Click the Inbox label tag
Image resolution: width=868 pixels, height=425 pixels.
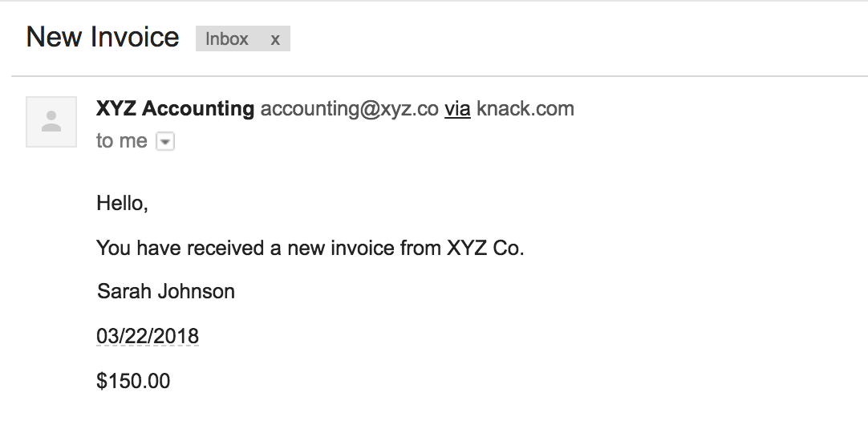point(227,39)
